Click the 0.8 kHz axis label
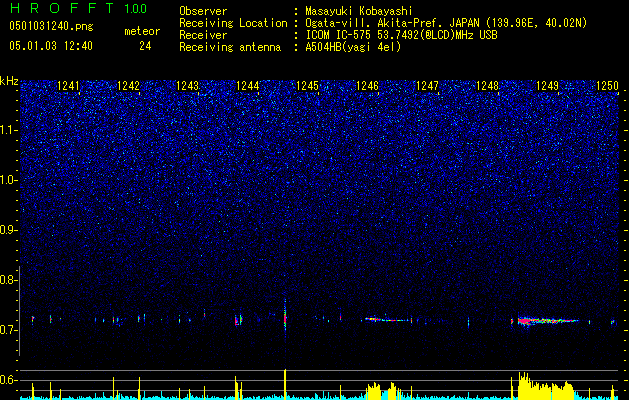 pyautogui.click(x=8, y=280)
